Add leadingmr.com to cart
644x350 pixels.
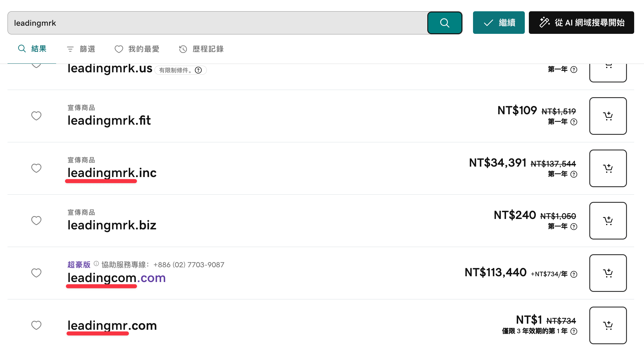point(608,325)
